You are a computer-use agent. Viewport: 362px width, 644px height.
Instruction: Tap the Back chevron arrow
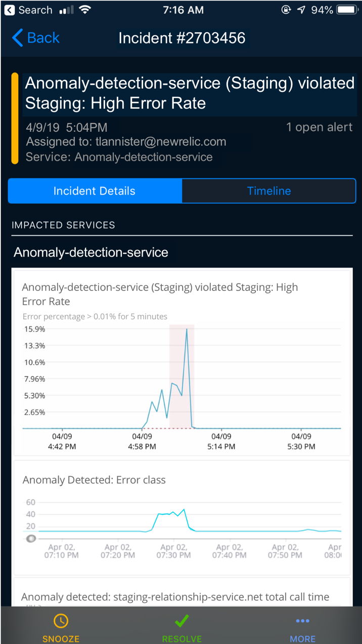point(17,38)
